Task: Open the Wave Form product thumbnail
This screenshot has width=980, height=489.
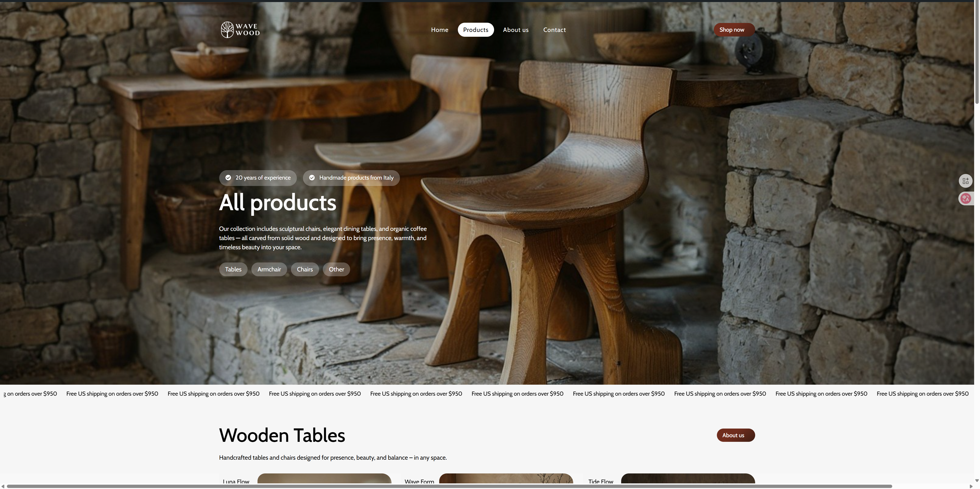Action: click(x=506, y=478)
